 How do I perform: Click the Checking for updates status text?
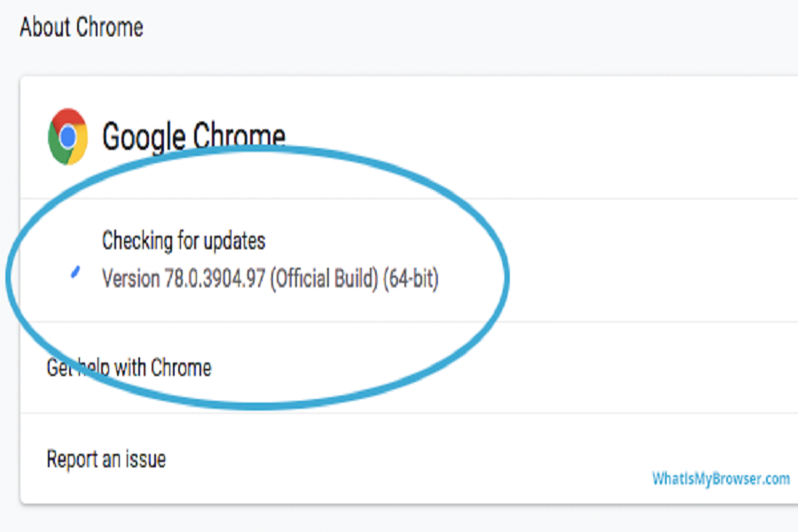pos(184,240)
